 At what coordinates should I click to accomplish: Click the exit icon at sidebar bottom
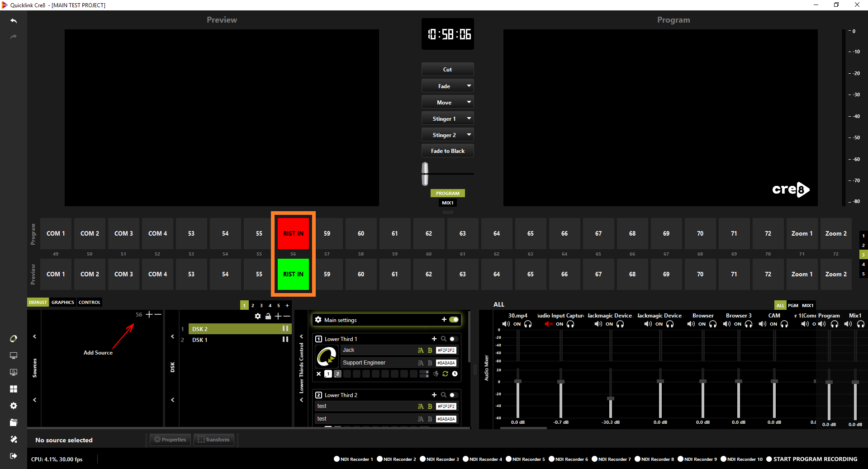[14, 456]
